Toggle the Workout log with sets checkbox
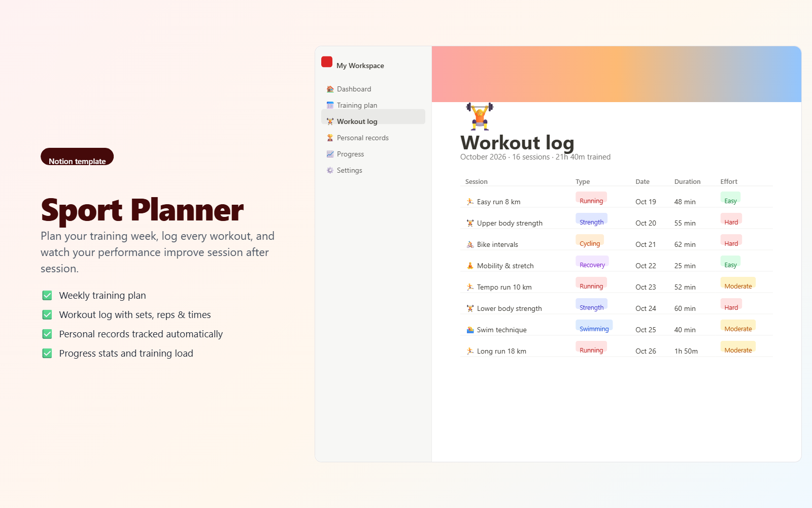The image size is (812, 508). [x=47, y=315]
